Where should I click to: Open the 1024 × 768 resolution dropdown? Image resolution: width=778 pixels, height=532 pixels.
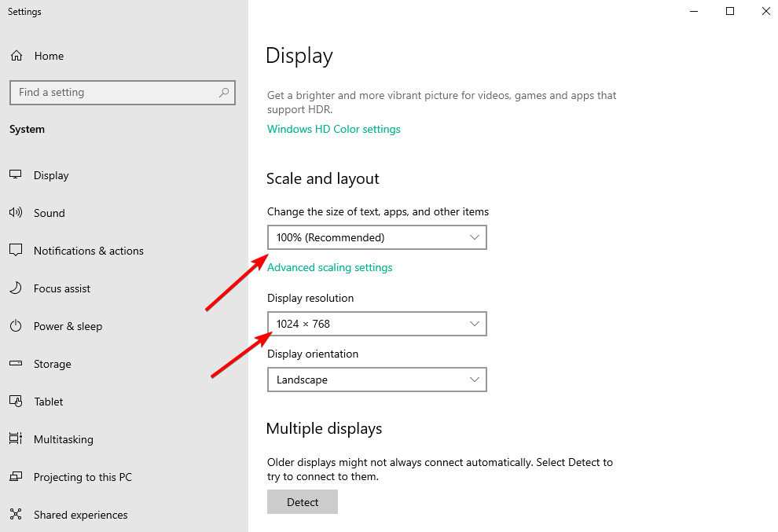(x=376, y=324)
